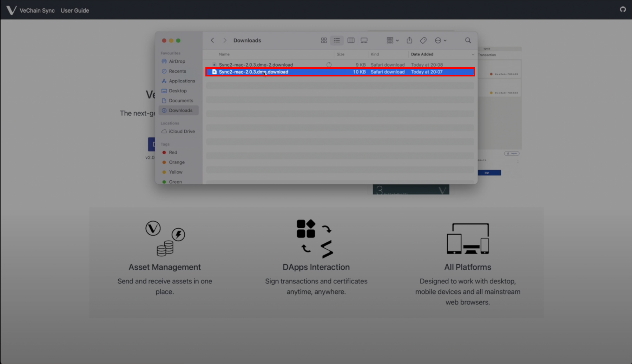Minimize the Finder window with yellow button

[171, 41]
